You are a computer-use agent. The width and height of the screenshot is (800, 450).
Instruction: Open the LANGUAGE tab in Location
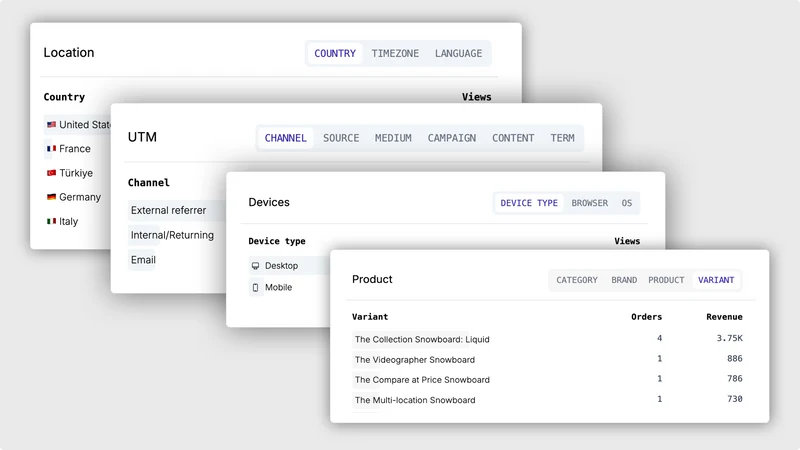click(x=458, y=54)
